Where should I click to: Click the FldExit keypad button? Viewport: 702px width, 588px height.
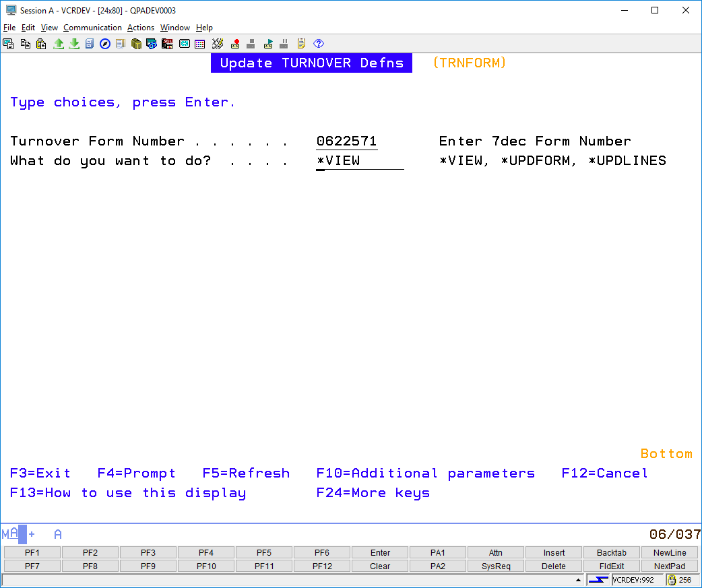click(x=612, y=566)
